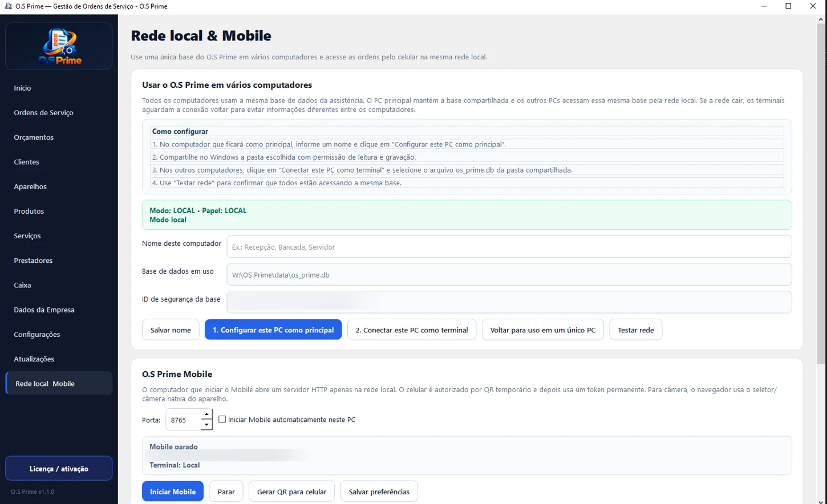
Task: Click the scrollbar up arrow
Action: (x=821, y=19)
